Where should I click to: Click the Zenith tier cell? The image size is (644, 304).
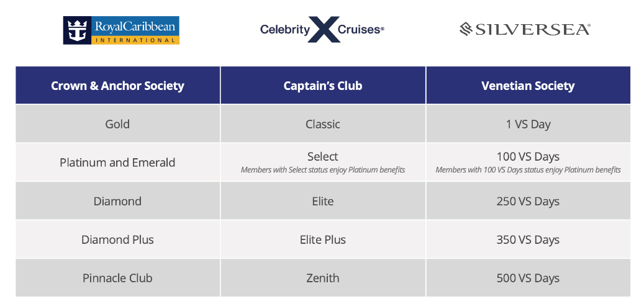coord(323,278)
